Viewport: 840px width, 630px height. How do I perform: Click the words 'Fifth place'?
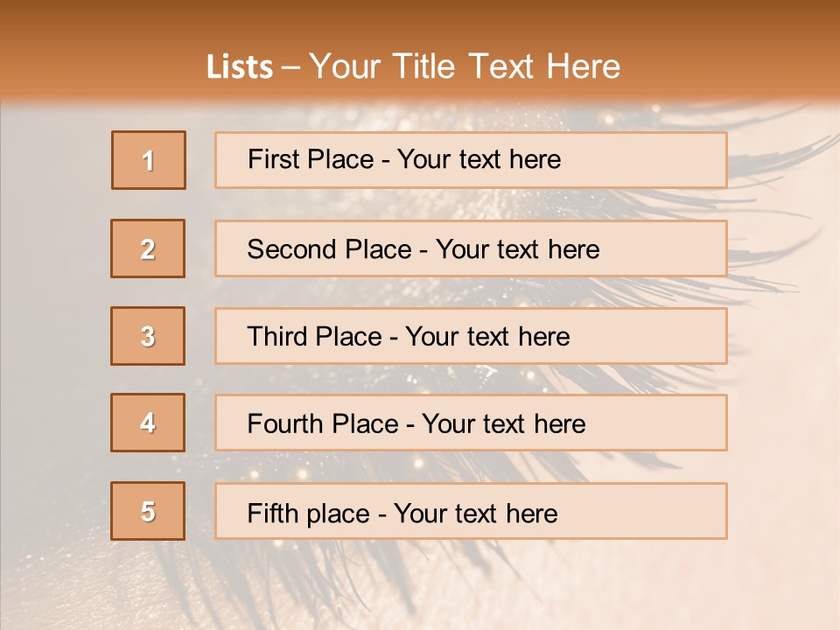point(309,514)
